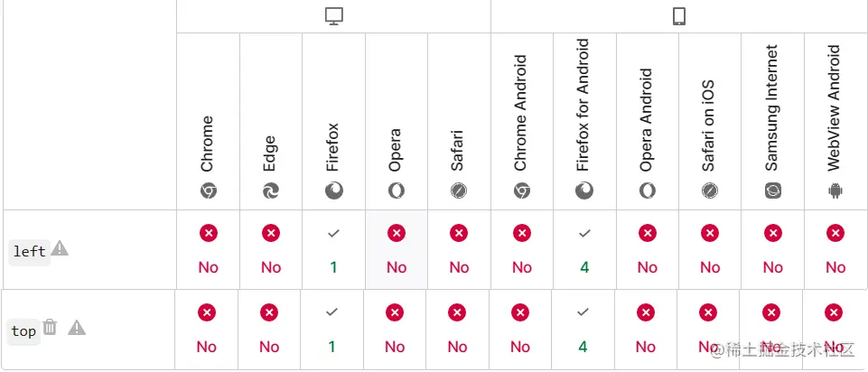Click the Opera column header
Image resolution: width=868 pixels, height=372 pixels.
point(396,122)
